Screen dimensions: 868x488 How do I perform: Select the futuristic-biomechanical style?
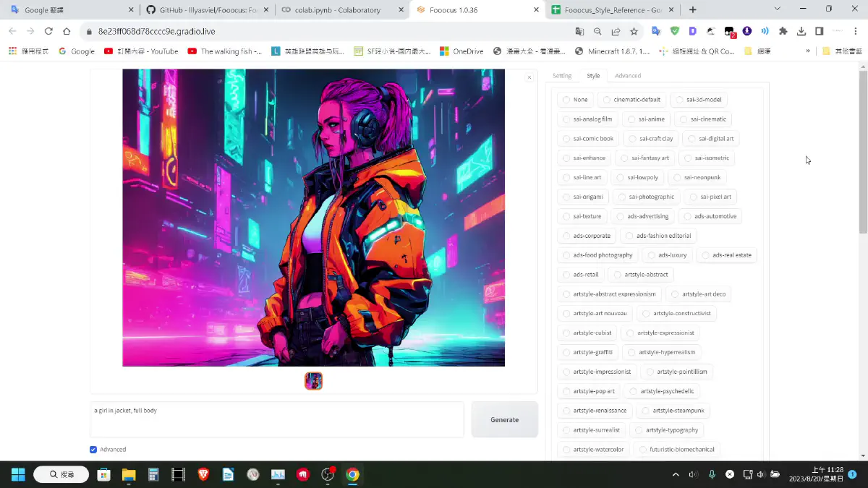(x=676, y=450)
